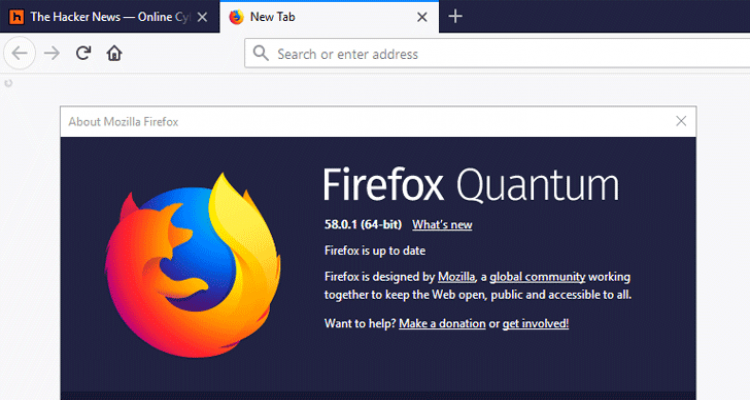Click the 58.0.1 (64-bit) version text
The image size is (750, 400).
coord(363,225)
